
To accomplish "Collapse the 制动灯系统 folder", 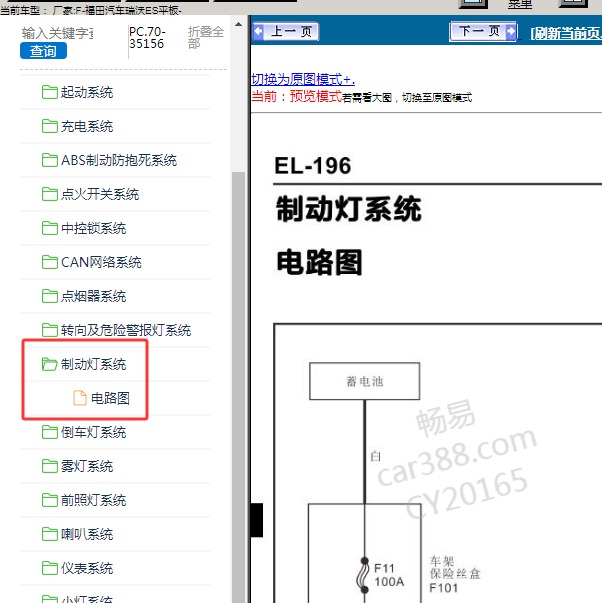I will (x=93, y=364).
